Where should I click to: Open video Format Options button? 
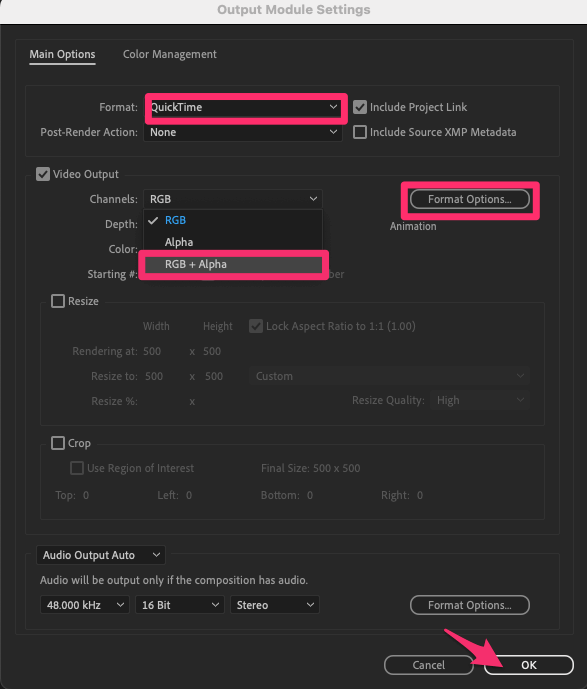470,199
